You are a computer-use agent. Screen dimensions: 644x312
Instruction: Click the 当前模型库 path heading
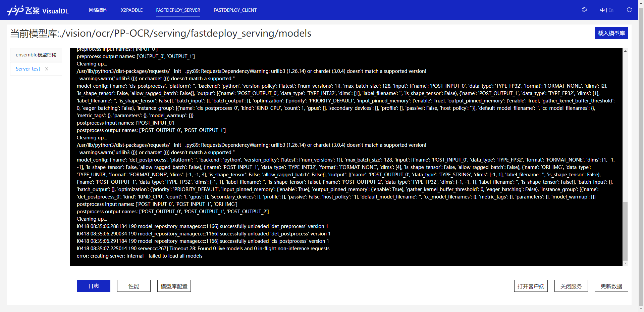(161, 33)
